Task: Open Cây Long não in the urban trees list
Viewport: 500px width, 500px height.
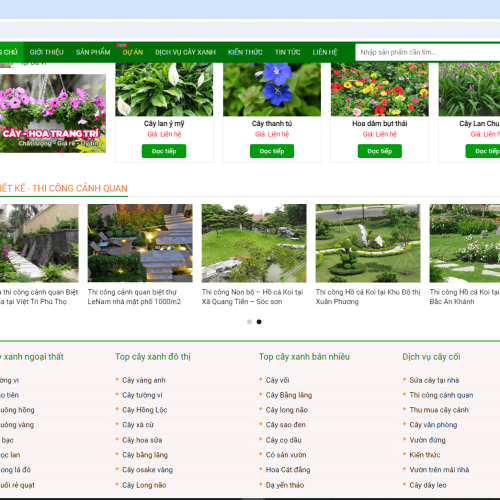Action: [x=144, y=485]
